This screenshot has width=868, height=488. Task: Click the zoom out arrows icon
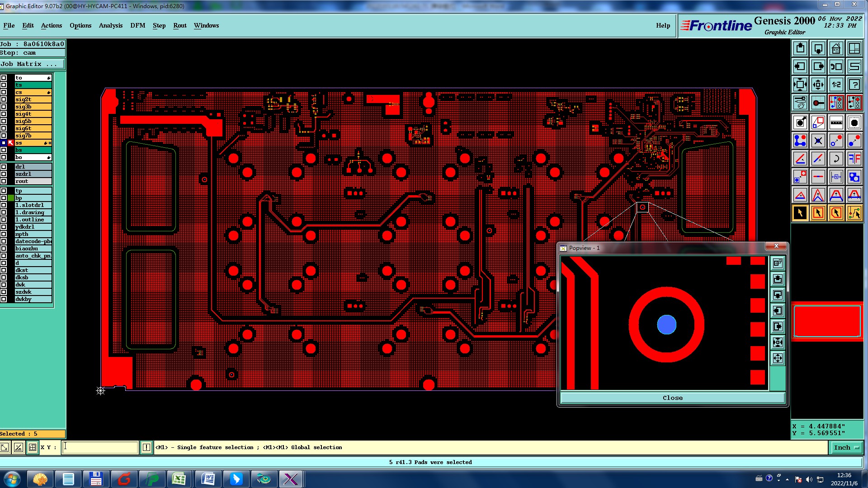tap(818, 84)
